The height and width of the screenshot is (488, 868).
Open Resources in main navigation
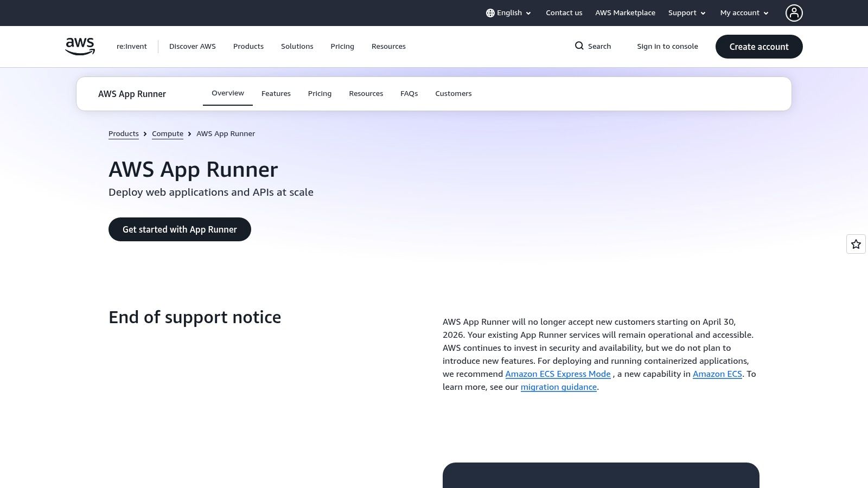coord(388,47)
